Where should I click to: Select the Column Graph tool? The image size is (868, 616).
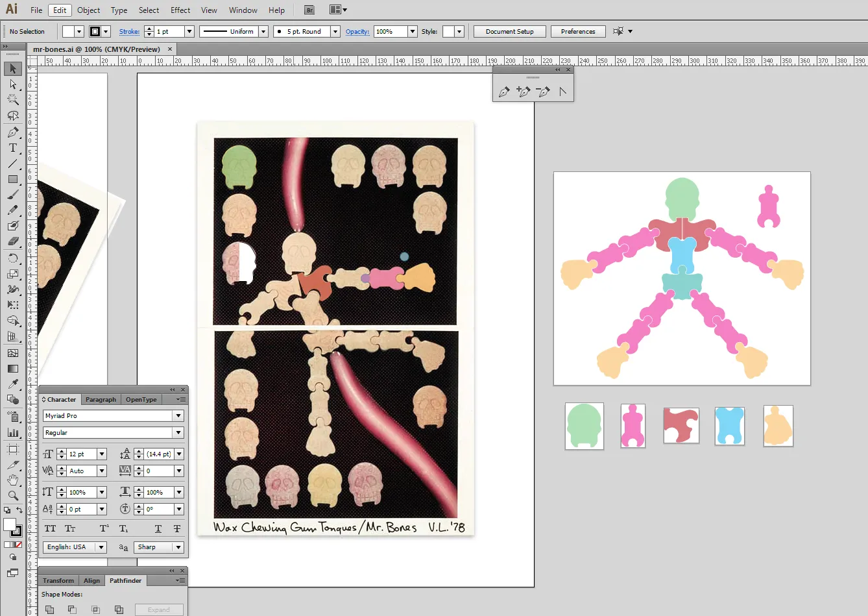pyautogui.click(x=13, y=432)
